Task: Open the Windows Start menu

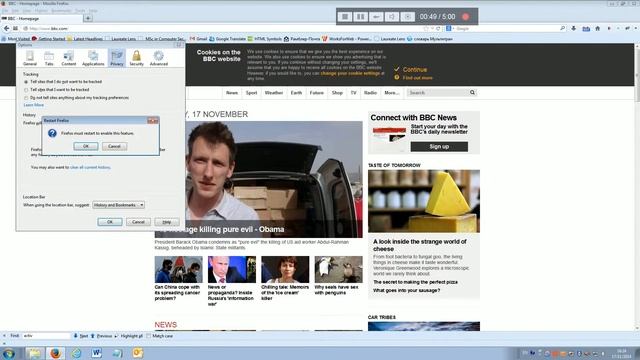Action: coord(9,353)
